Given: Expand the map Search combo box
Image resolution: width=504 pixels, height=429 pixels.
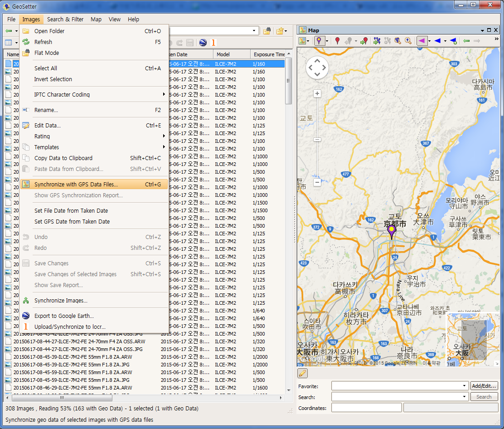Looking at the screenshot, I should point(465,397).
